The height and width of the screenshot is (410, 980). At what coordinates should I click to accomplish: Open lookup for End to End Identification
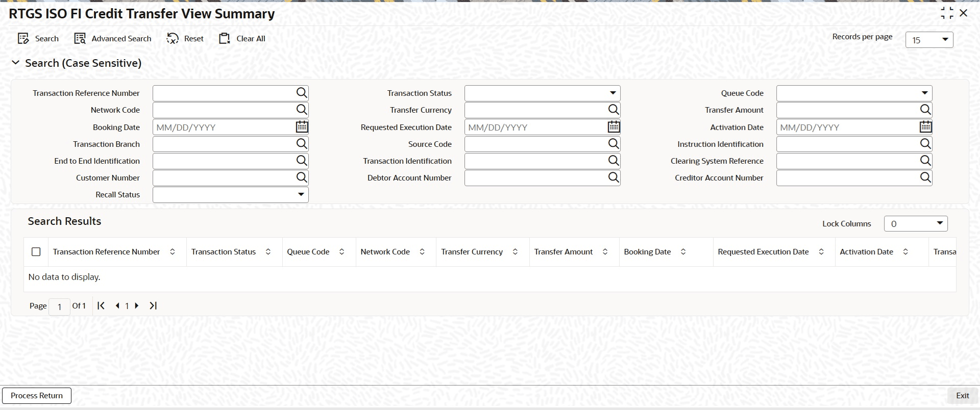[302, 161]
